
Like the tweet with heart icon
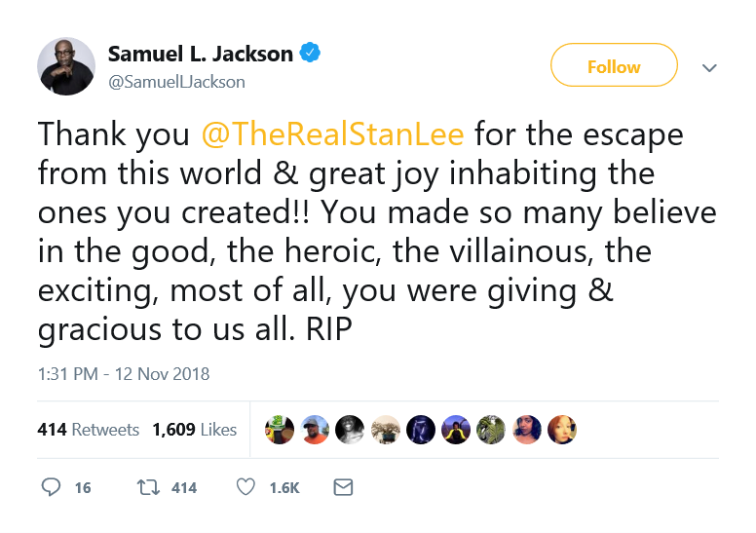[246, 487]
